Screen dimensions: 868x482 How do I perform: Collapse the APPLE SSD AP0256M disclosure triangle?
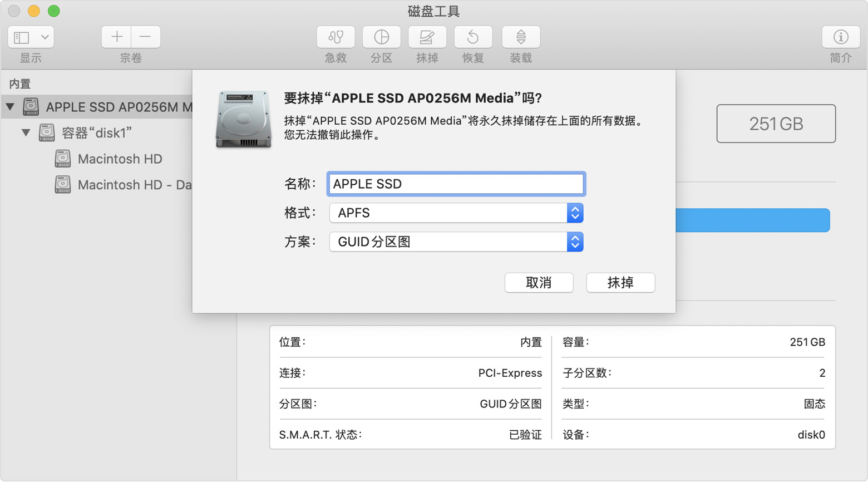[9, 107]
